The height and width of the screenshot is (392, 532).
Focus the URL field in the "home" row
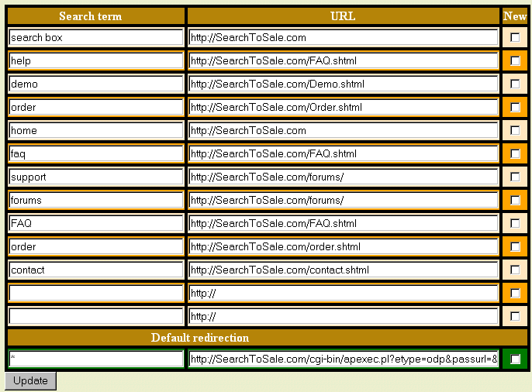tap(343, 130)
